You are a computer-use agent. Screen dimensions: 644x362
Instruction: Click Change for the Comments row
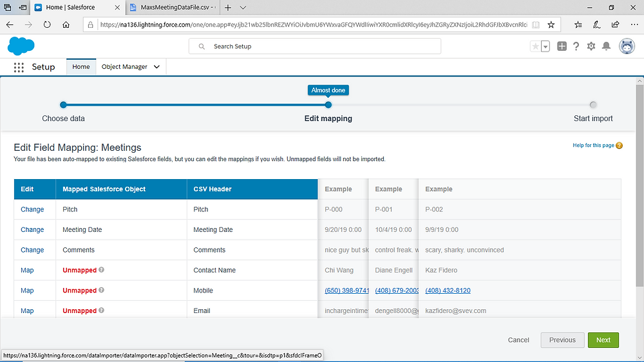32,250
